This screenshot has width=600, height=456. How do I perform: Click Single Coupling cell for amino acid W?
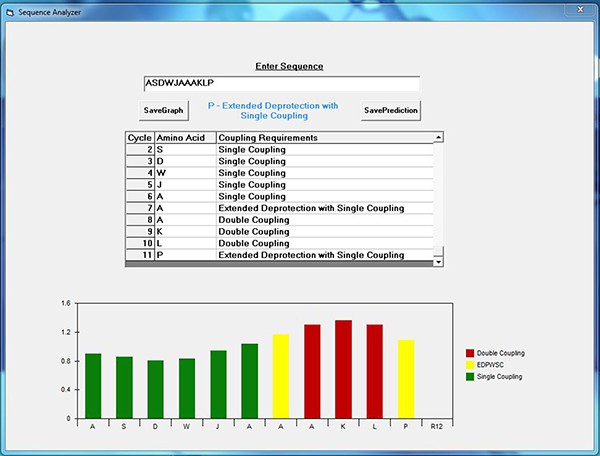point(325,173)
